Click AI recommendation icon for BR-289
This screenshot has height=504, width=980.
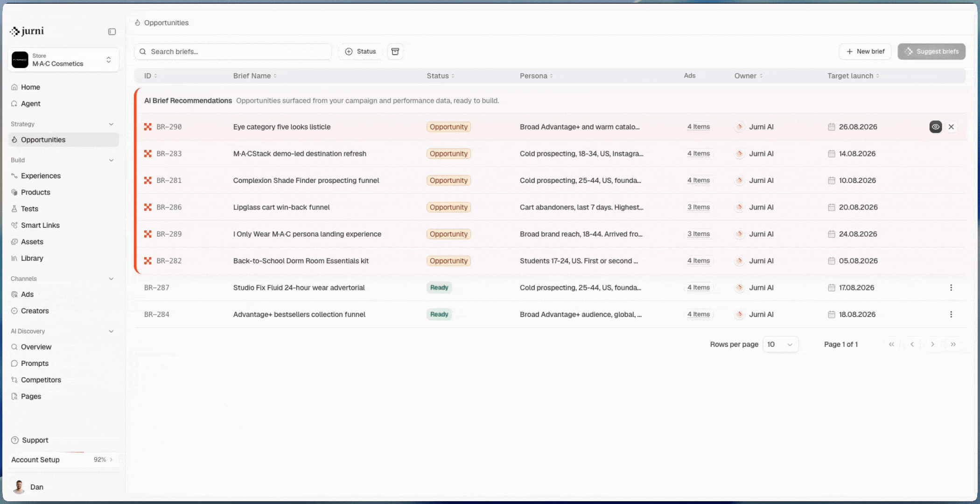coord(148,234)
